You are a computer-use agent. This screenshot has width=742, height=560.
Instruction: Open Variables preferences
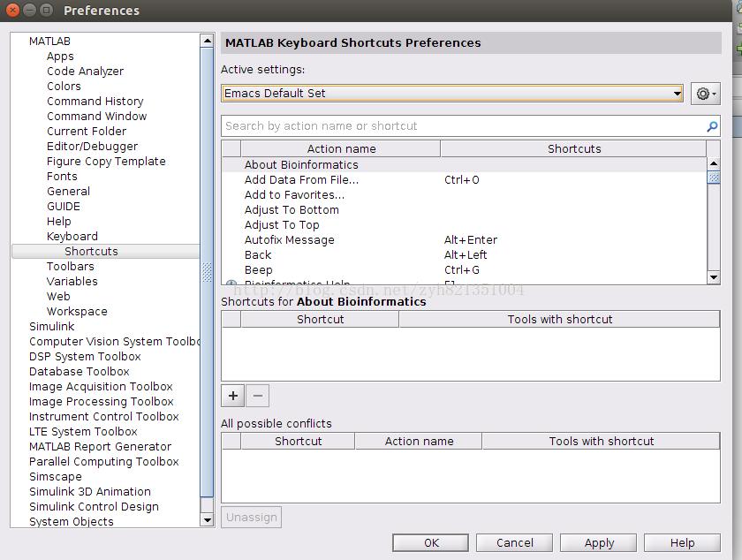pyautogui.click(x=72, y=281)
